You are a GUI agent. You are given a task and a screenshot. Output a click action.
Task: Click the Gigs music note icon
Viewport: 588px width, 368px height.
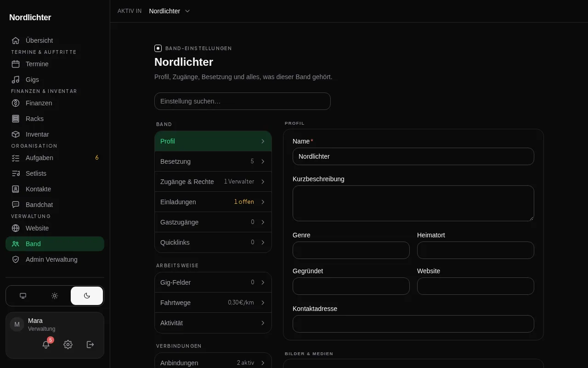click(16, 80)
